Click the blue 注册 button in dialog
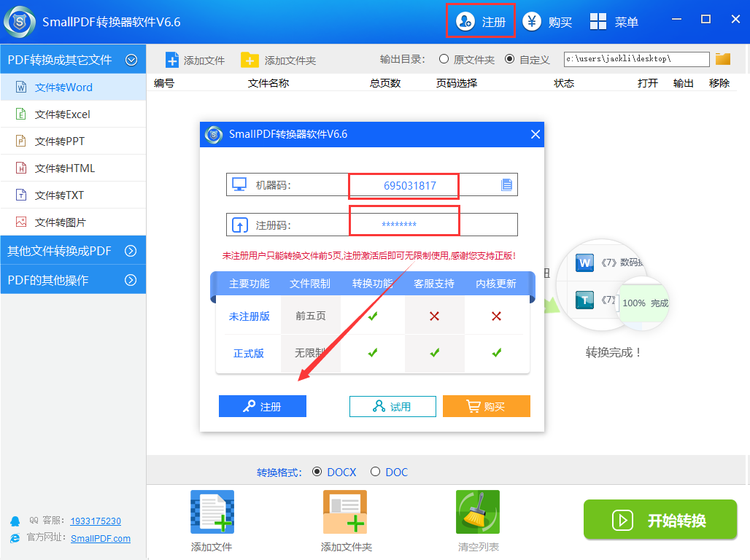Screen dimensions: 750x560 (262, 406)
